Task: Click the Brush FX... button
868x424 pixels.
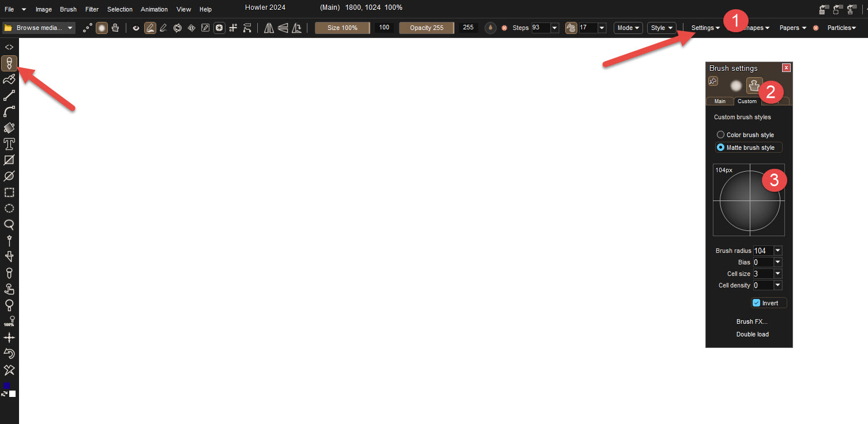Action: click(752, 321)
